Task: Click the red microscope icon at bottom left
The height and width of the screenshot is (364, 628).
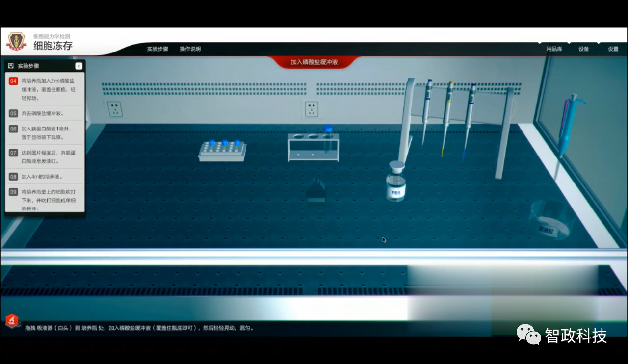Action: point(12,321)
